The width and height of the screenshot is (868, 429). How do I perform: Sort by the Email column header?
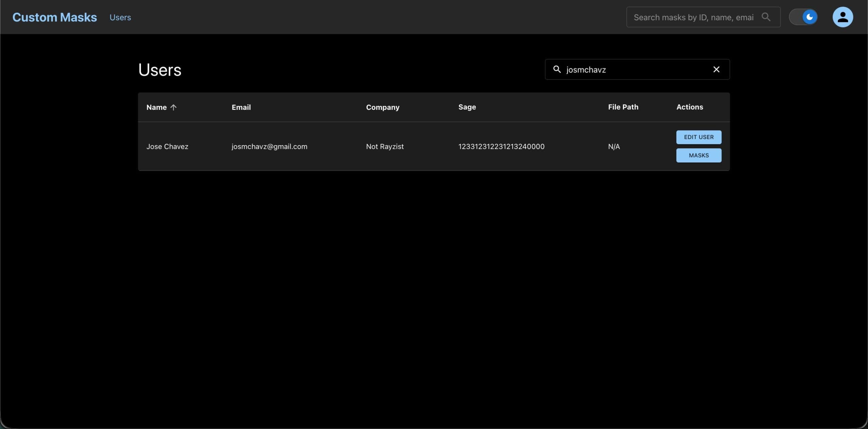(x=241, y=107)
